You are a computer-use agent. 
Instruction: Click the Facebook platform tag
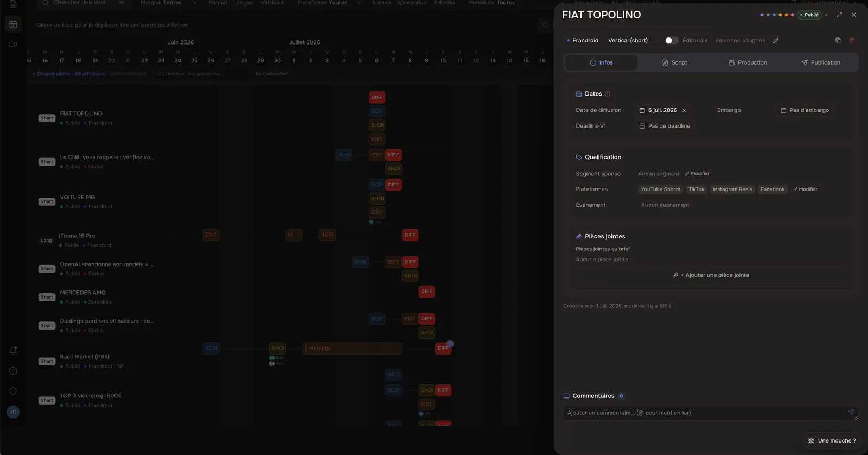click(773, 189)
